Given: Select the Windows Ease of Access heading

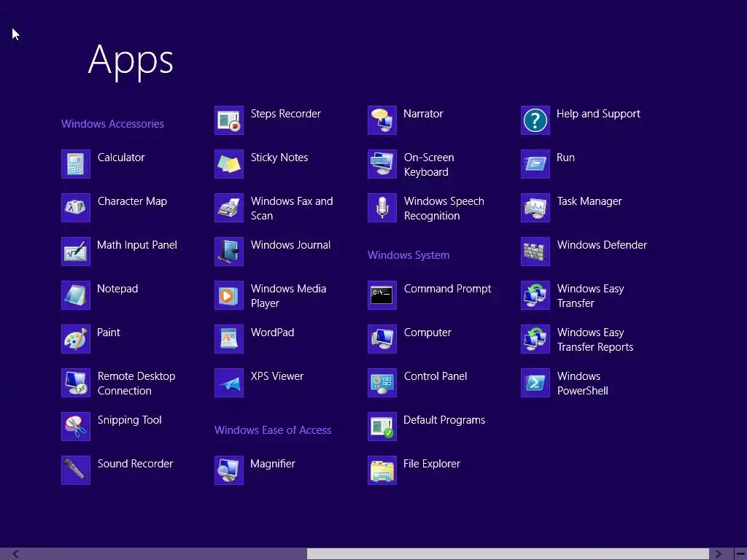Looking at the screenshot, I should tap(273, 430).
